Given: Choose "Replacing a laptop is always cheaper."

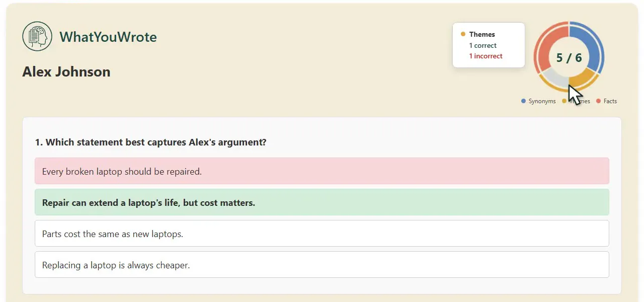Looking at the screenshot, I should pyautogui.click(x=322, y=264).
